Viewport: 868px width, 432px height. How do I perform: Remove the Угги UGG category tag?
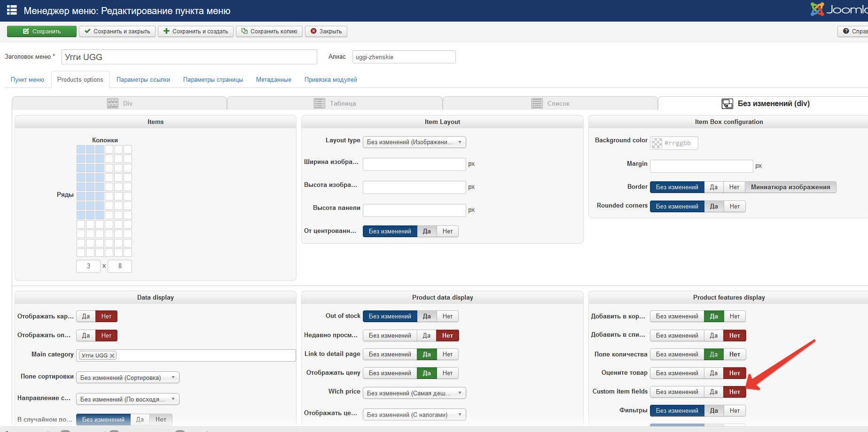click(112, 355)
